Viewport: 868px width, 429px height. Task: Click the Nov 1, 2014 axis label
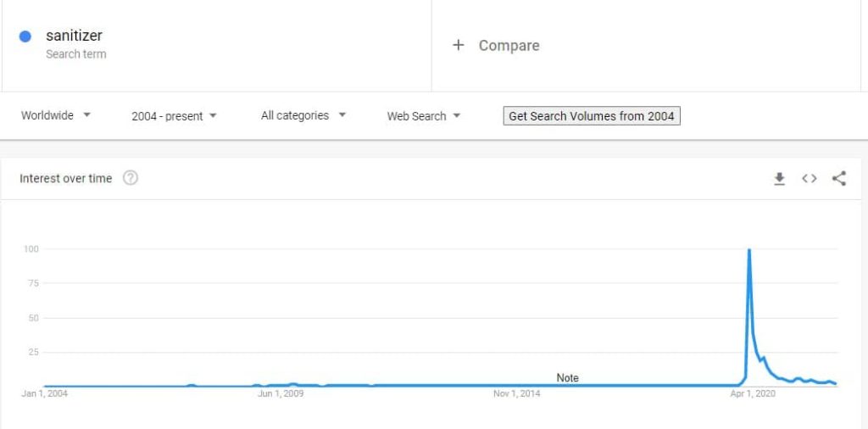coord(516,394)
